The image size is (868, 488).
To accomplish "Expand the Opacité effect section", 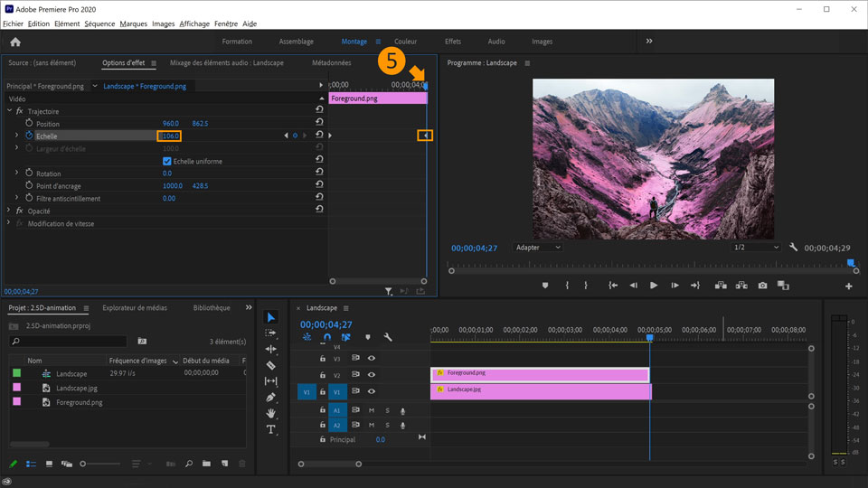I will click(x=9, y=211).
